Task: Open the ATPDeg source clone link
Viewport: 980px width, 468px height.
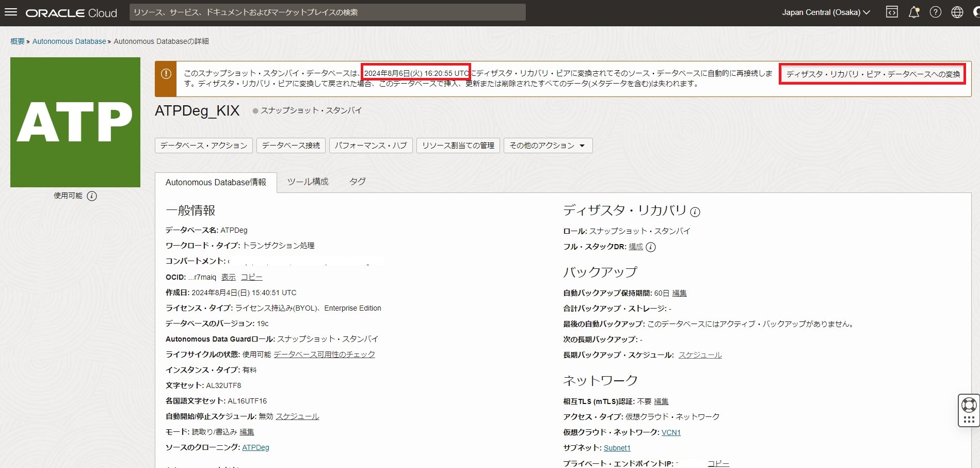Action: coord(255,447)
